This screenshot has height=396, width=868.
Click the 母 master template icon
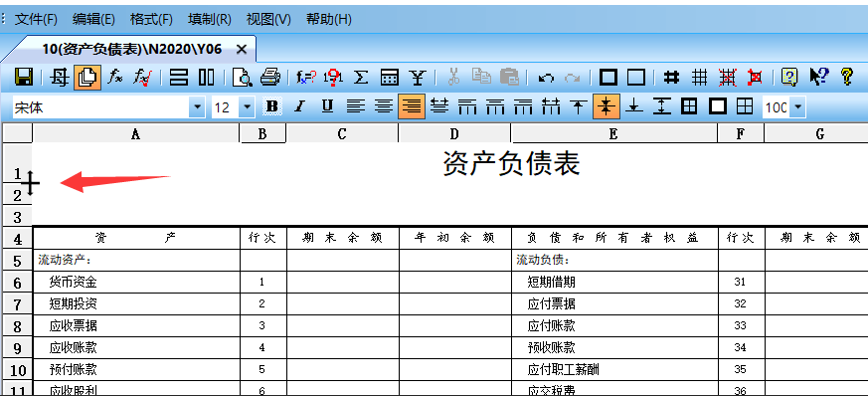click(59, 78)
